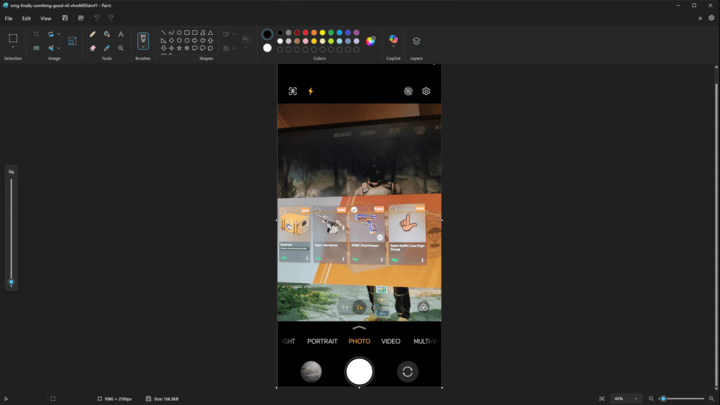Choose the Curve shape
Screen dimensions: 720x405
[171, 33]
